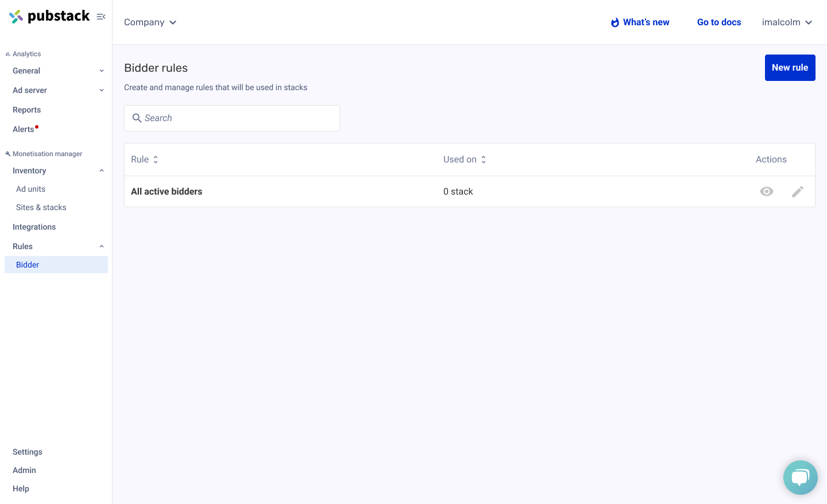This screenshot has width=827, height=504.
Task: Open the Go to docs link
Action: (719, 22)
